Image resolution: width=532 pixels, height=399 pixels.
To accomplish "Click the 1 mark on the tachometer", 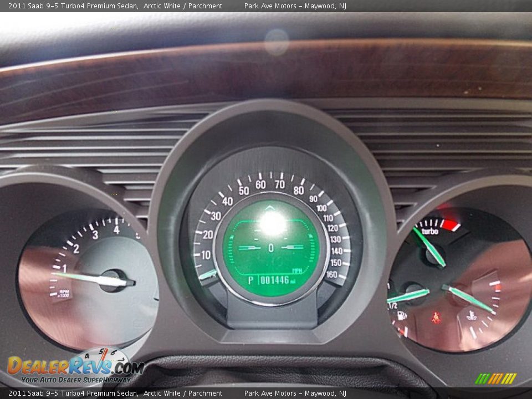I will tap(64, 268).
